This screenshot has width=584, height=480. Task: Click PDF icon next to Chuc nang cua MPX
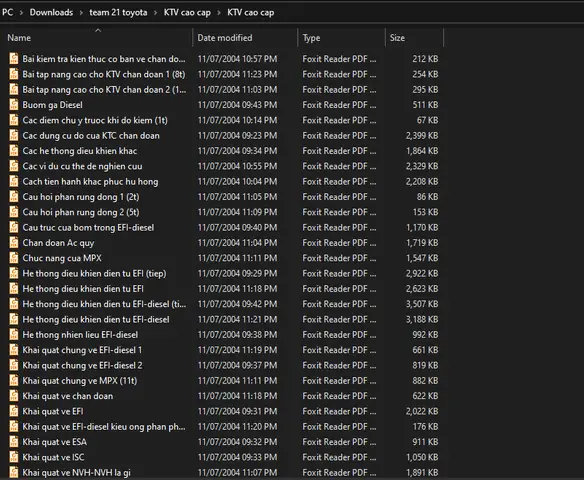pos(14,258)
